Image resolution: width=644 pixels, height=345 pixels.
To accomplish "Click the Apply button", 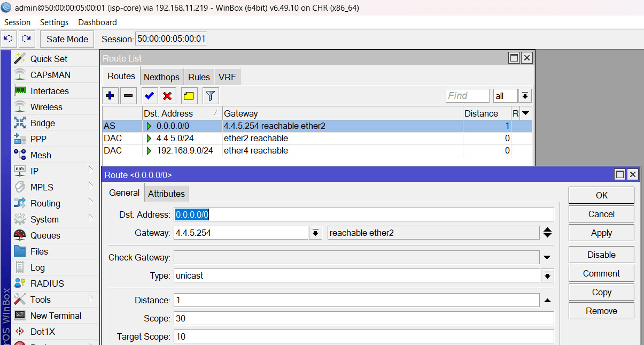I will 601,233.
